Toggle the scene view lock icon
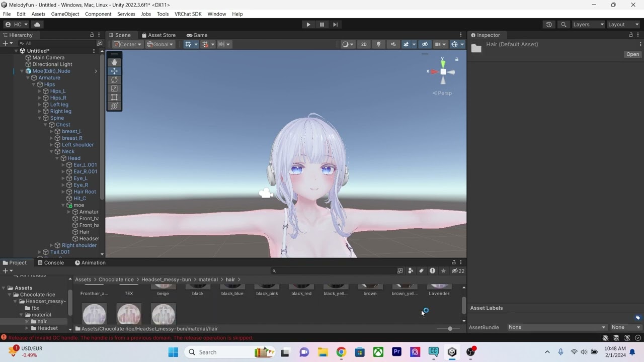Screen dimensions: 644x362 pyautogui.click(x=457, y=59)
